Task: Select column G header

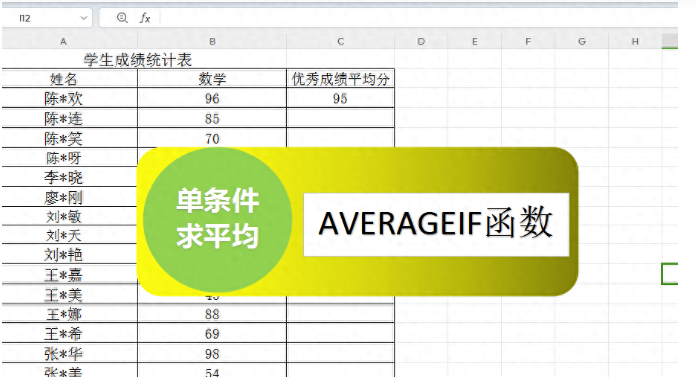Action: tap(581, 41)
